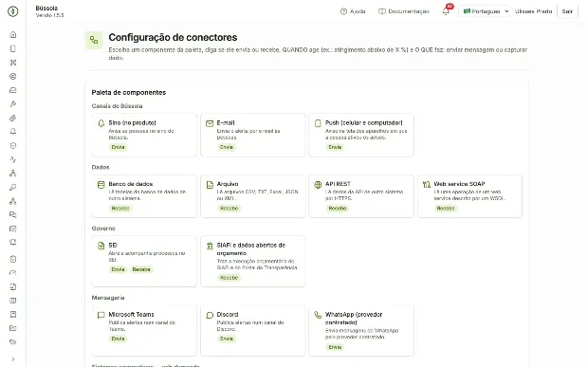Viewport: 588px width, 367px height.
Task: Open the envelope mail sidebar icon
Action: (12, 229)
